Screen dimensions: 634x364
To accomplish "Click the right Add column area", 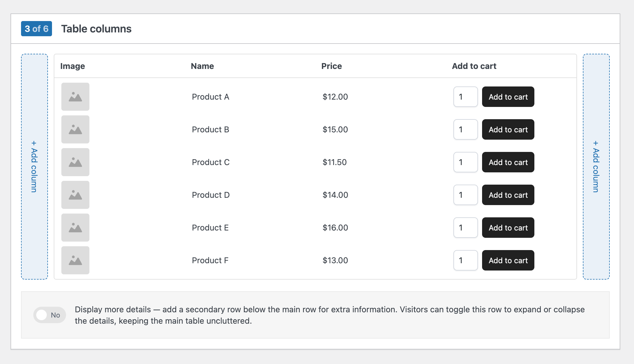I will tap(596, 167).
